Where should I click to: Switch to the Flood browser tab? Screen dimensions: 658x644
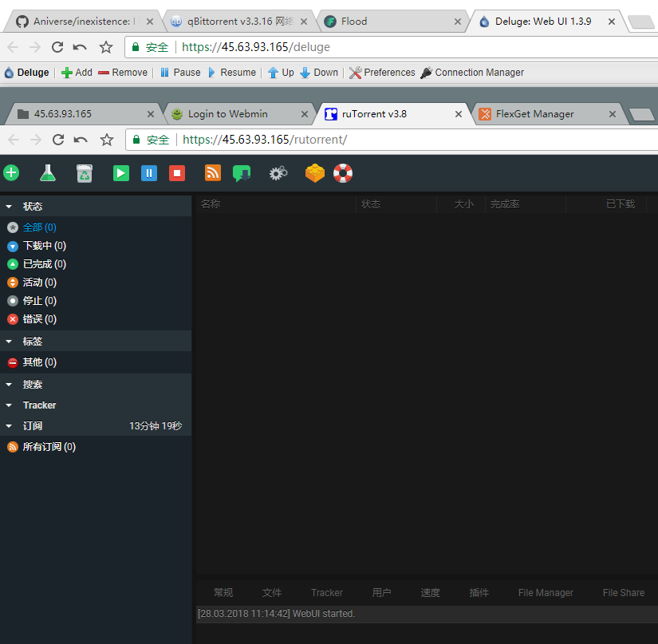tap(392, 22)
